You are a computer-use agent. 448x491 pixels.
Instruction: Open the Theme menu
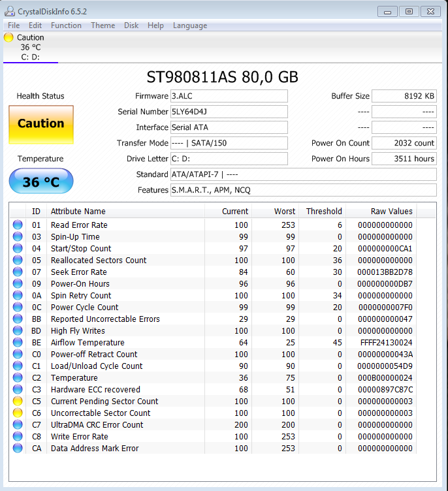(103, 25)
